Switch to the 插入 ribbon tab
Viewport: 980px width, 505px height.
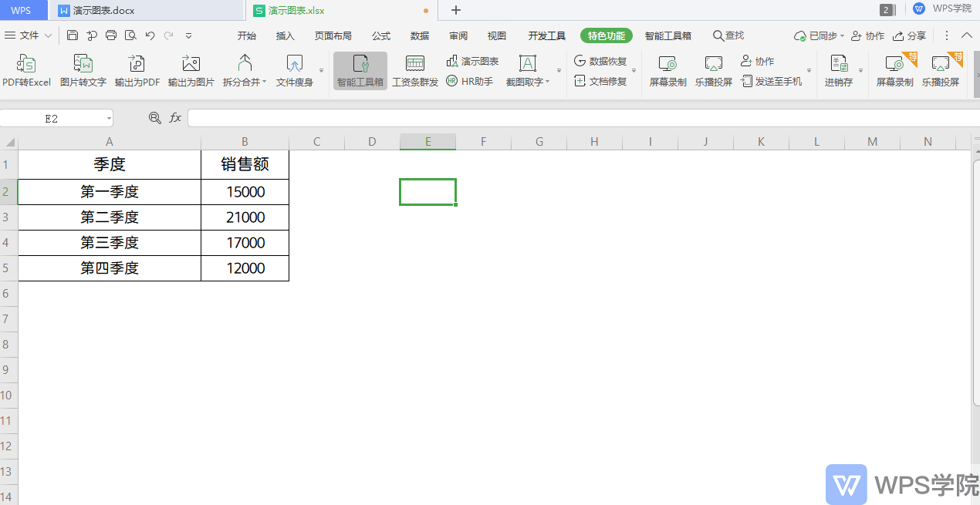(x=286, y=35)
